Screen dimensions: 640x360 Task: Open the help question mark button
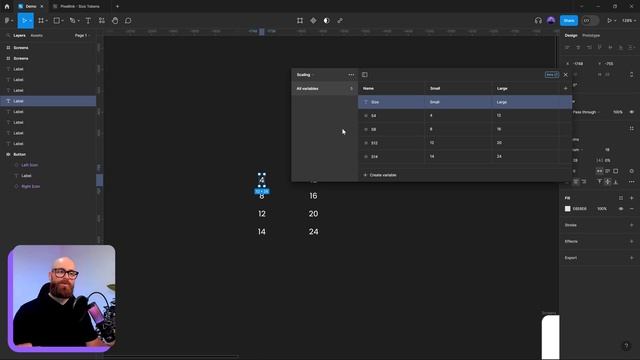click(626, 346)
